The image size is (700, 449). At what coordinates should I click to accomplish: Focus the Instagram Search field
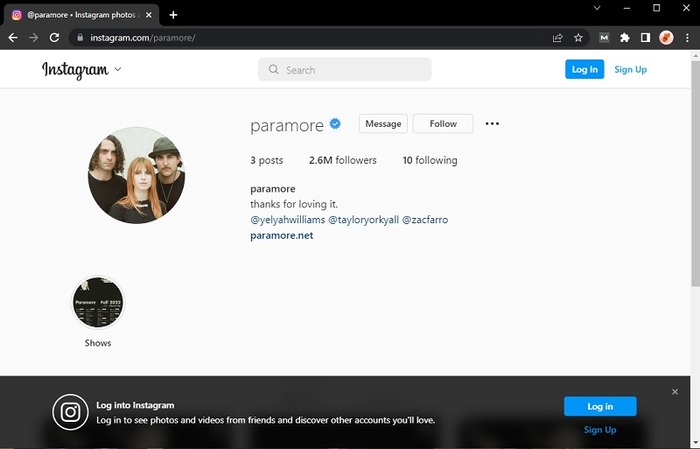[x=345, y=70]
